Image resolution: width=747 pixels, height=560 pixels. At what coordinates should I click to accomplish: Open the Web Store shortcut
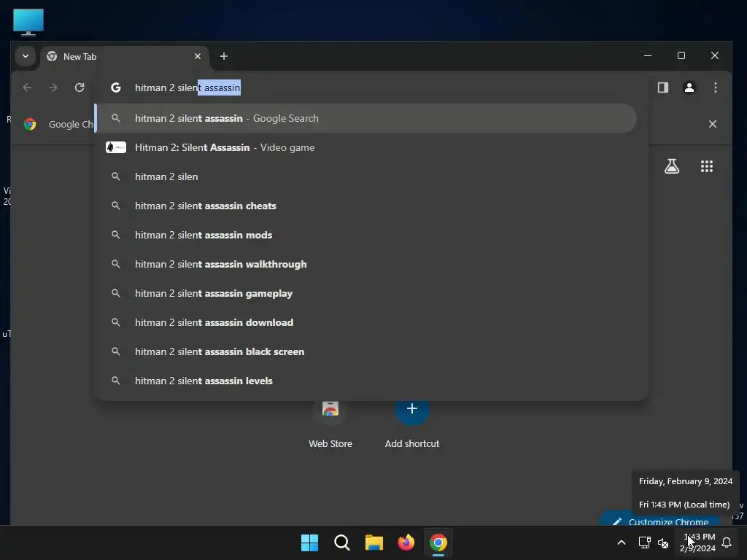tap(330, 424)
